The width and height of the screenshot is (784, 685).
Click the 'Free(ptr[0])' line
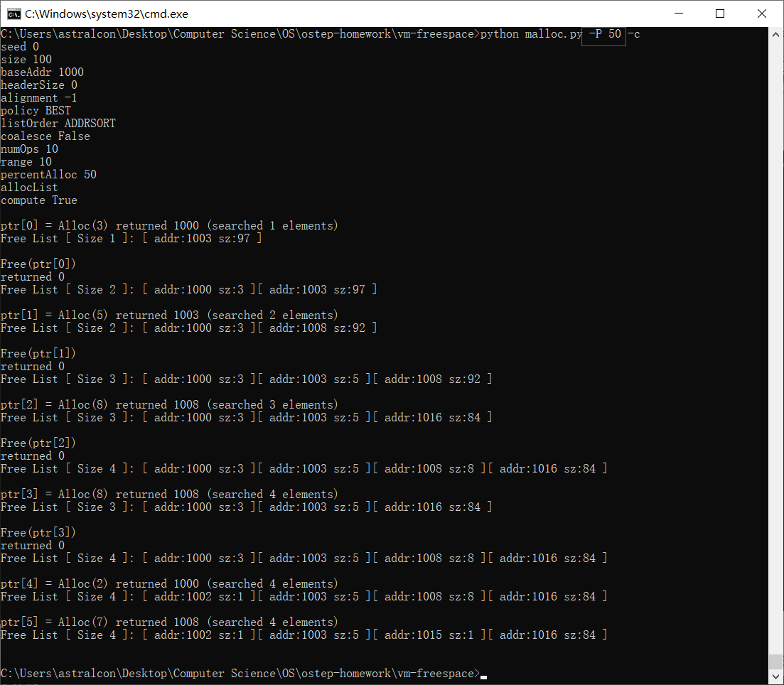(x=38, y=264)
